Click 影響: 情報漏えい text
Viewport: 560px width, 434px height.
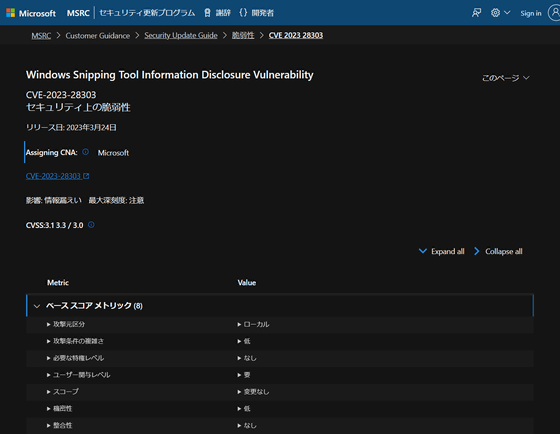pyautogui.click(x=54, y=200)
